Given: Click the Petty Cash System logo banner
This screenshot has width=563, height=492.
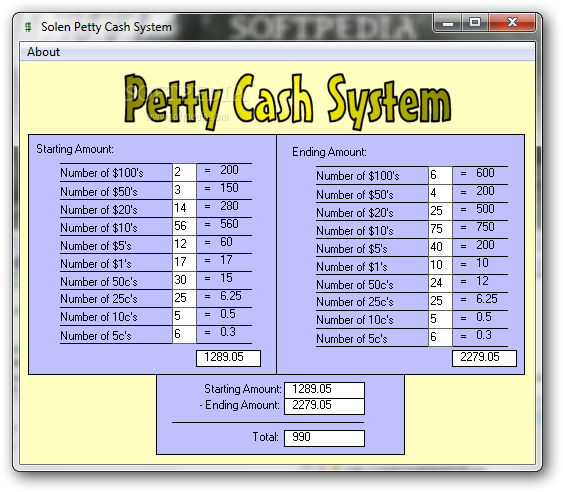Looking at the screenshot, I should 287,102.
